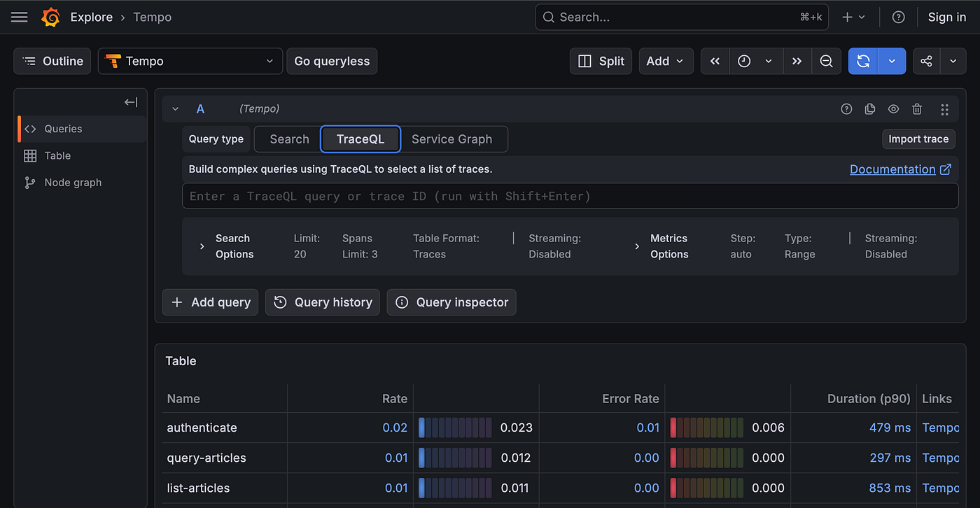Click the share query icon
The height and width of the screenshot is (508, 980).
(926, 61)
